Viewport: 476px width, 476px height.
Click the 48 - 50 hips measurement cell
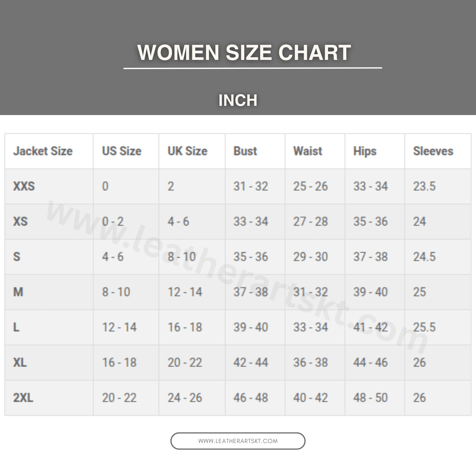[370, 398]
